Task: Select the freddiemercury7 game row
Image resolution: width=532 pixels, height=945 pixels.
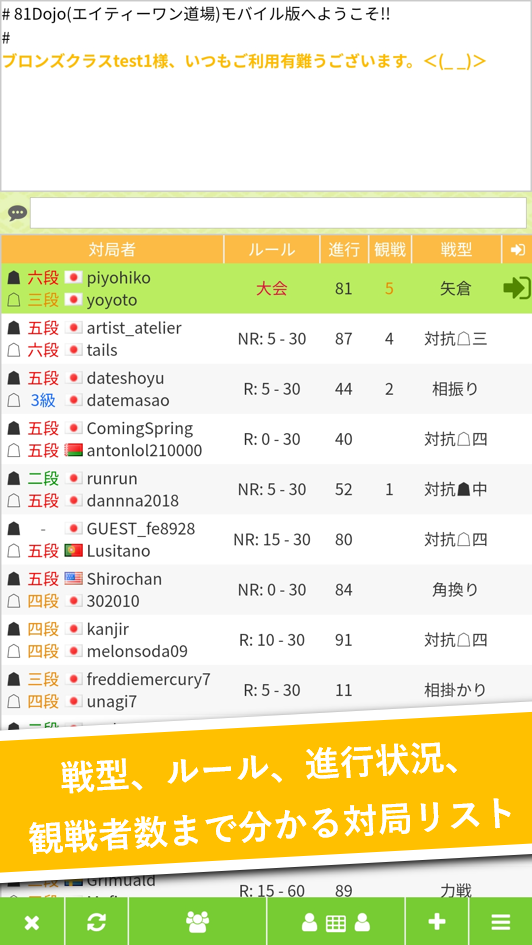Action: coord(266,689)
